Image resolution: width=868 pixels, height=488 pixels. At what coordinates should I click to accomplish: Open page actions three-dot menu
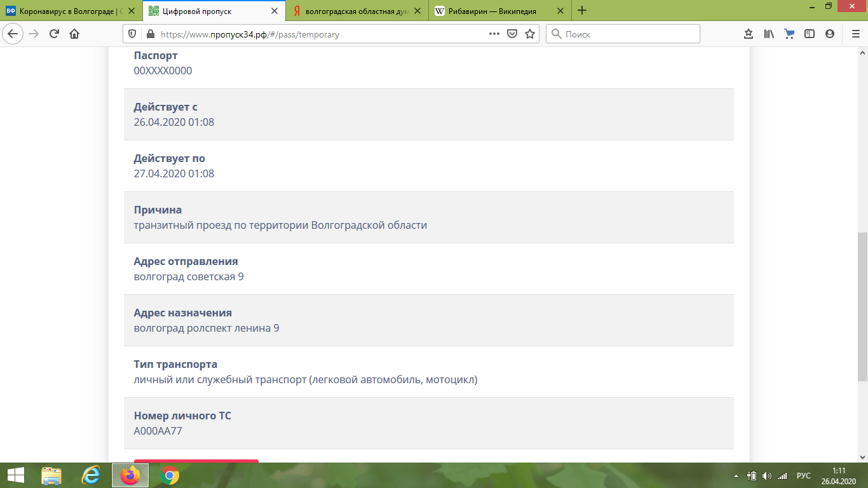coord(494,34)
